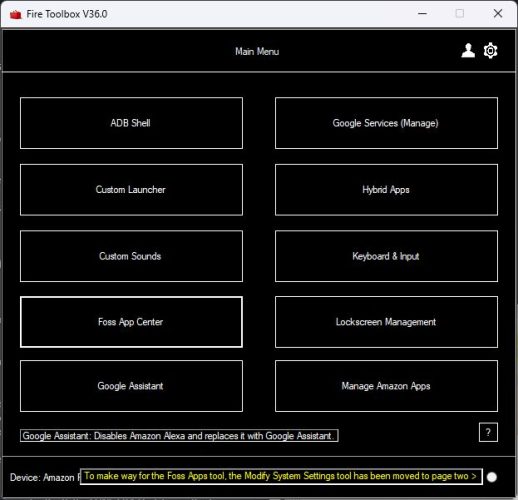Click the white circle page indicator
Viewport: 518px width, 500px height.
pos(492,477)
